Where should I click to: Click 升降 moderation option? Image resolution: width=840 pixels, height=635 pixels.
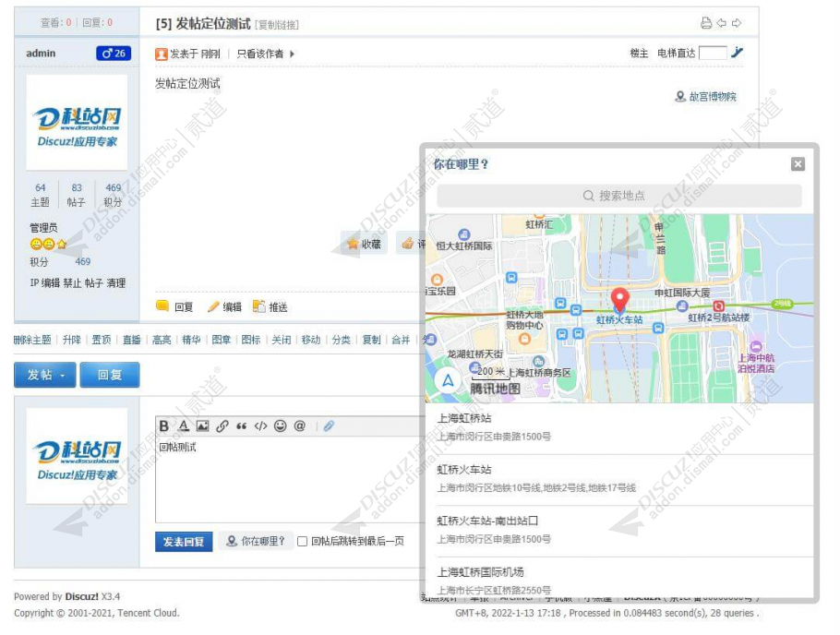[72, 340]
